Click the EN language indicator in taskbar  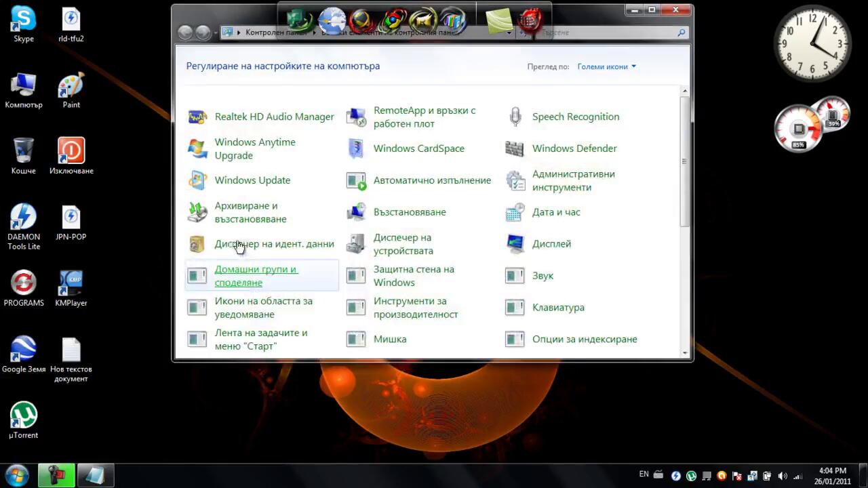tap(644, 474)
